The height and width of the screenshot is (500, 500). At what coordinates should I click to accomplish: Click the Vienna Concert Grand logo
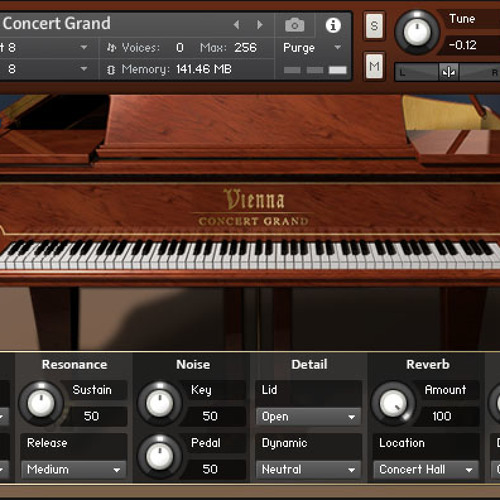(253, 208)
